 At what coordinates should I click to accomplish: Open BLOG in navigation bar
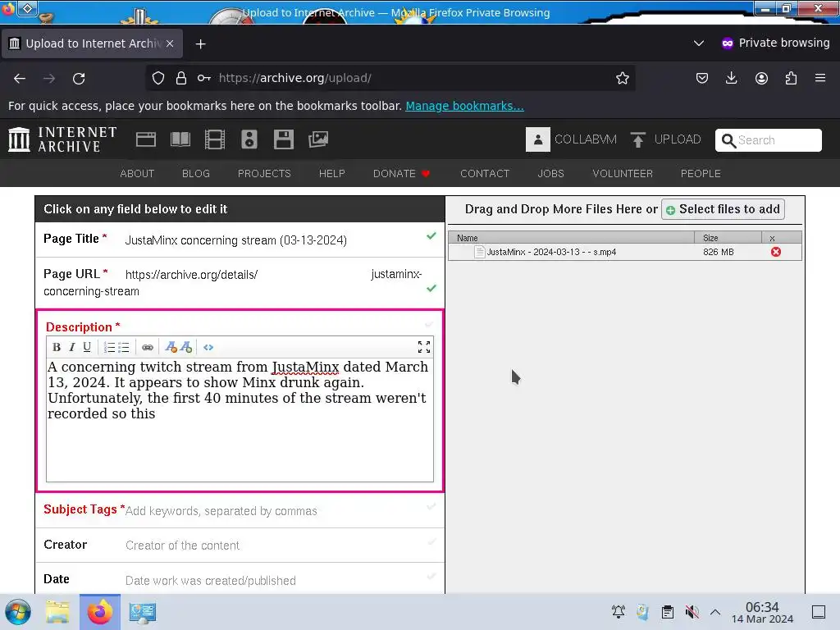(x=196, y=174)
